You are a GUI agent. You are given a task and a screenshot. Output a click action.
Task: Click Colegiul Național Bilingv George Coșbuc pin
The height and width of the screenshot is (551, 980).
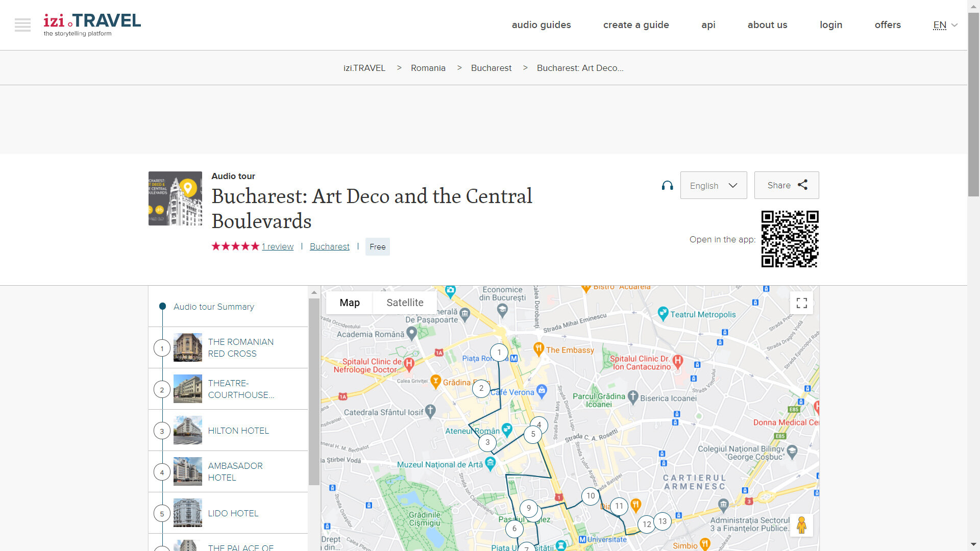click(x=792, y=450)
